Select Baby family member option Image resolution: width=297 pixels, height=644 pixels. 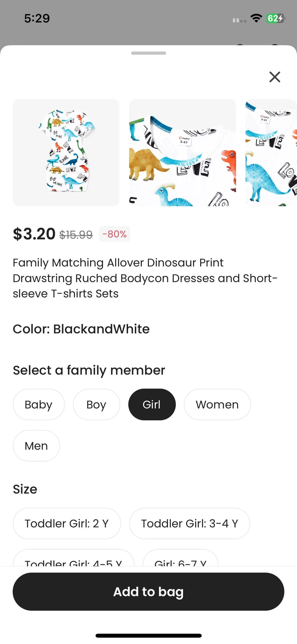39,404
